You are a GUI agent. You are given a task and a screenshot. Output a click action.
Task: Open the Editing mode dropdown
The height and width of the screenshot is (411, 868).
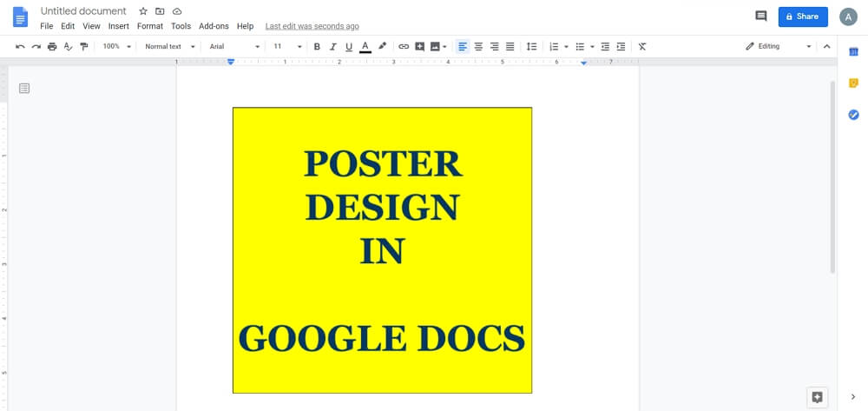779,47
